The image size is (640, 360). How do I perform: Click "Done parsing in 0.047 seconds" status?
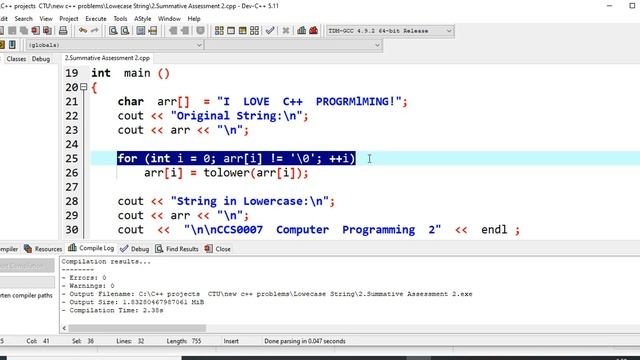coord(305,341)
